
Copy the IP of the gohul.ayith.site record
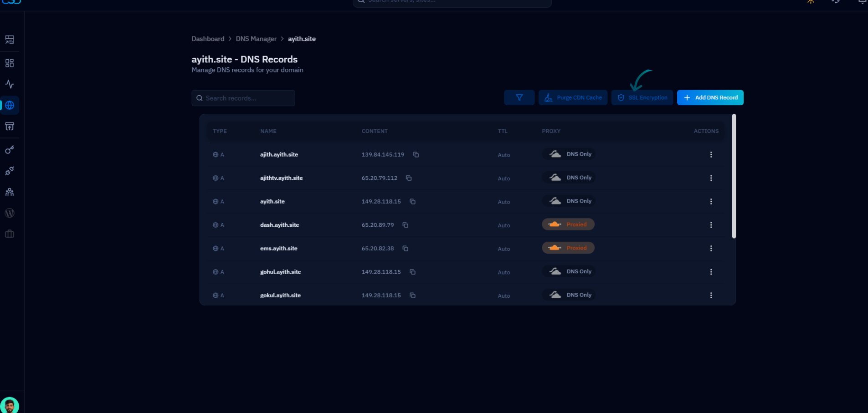pyautogui.click(x=412, y=272)
